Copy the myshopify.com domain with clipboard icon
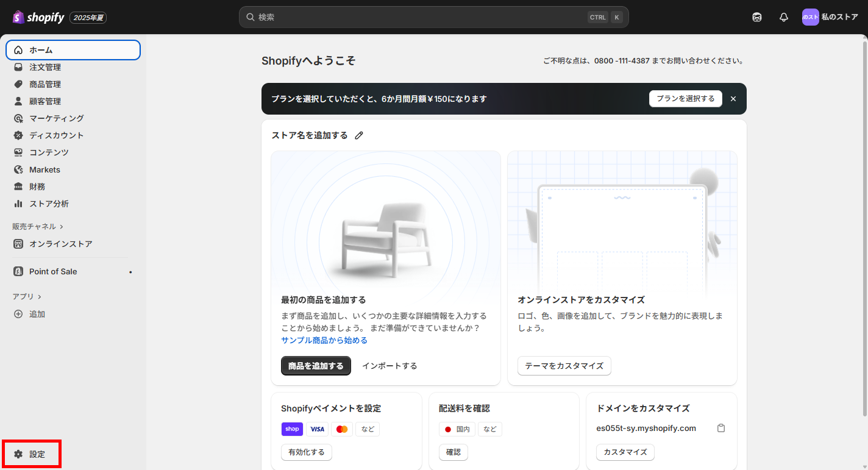The image size is (868, 470). 721,428
